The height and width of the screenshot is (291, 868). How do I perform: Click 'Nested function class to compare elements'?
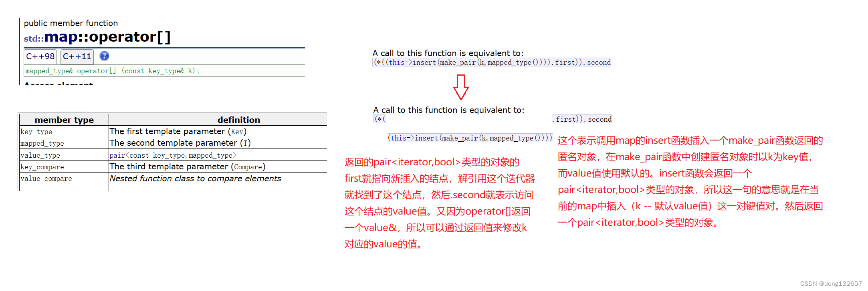tap(196, 178)
